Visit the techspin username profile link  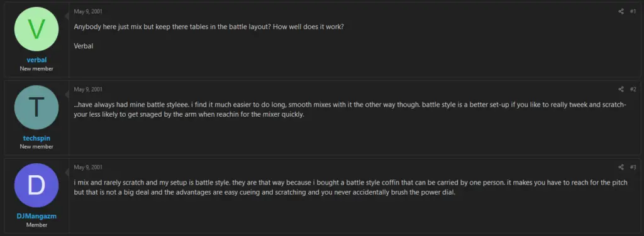(36, 138)
